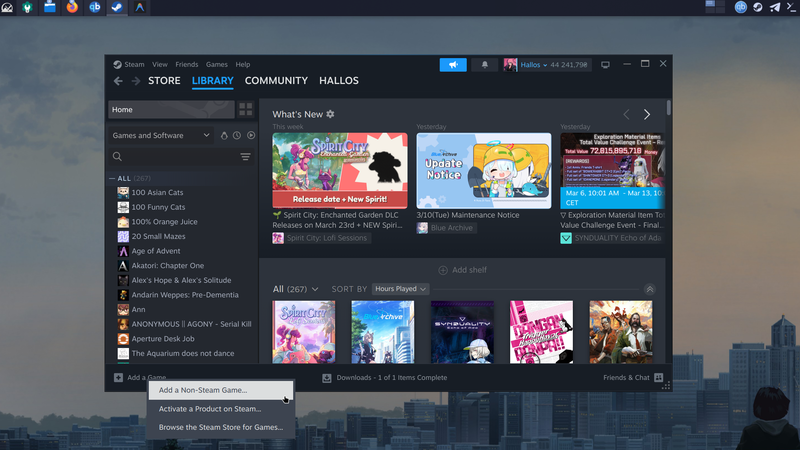Toggle Steam Deck compatibility filter icon
The height and width of the screenshot is (450, 800).
pos(224,135)
